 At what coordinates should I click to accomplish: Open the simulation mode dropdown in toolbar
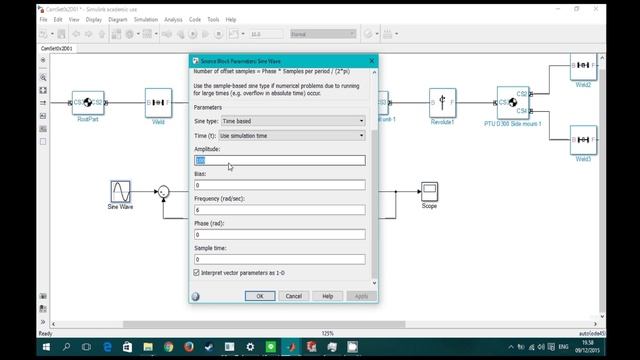(x=323, y=34)
